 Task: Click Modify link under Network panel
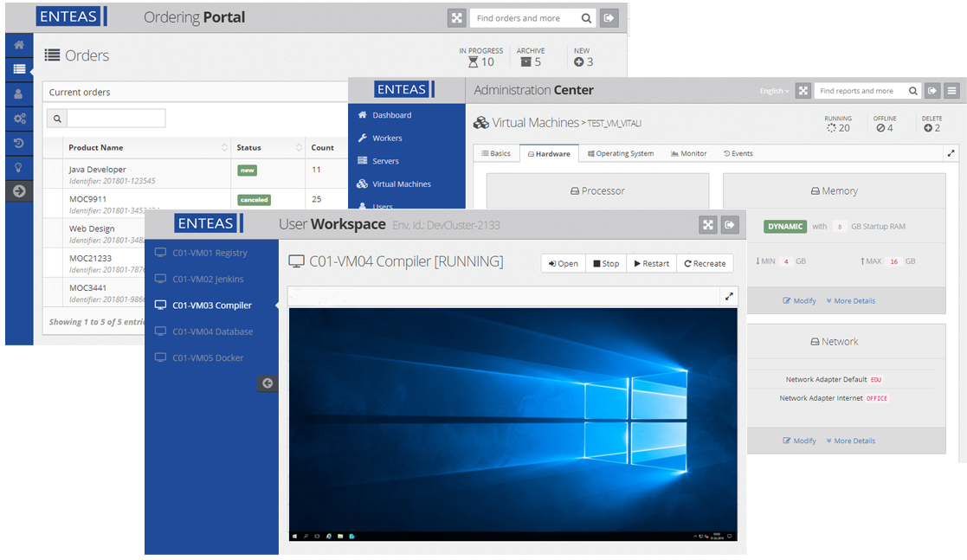799,441
